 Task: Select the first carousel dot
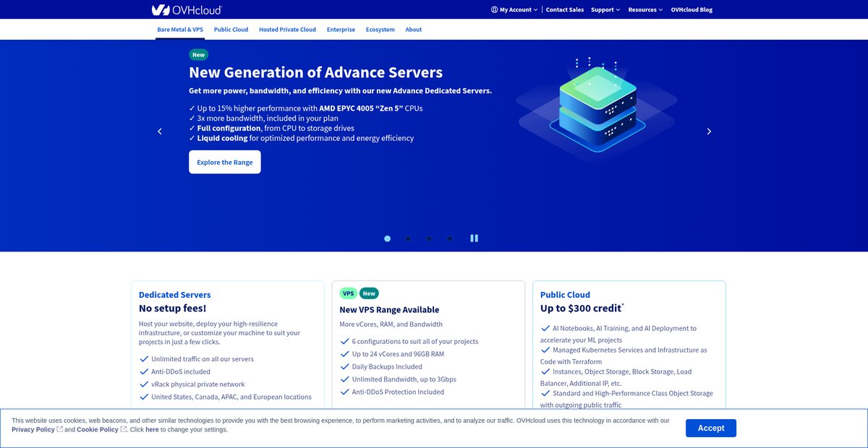coord(388,238)
